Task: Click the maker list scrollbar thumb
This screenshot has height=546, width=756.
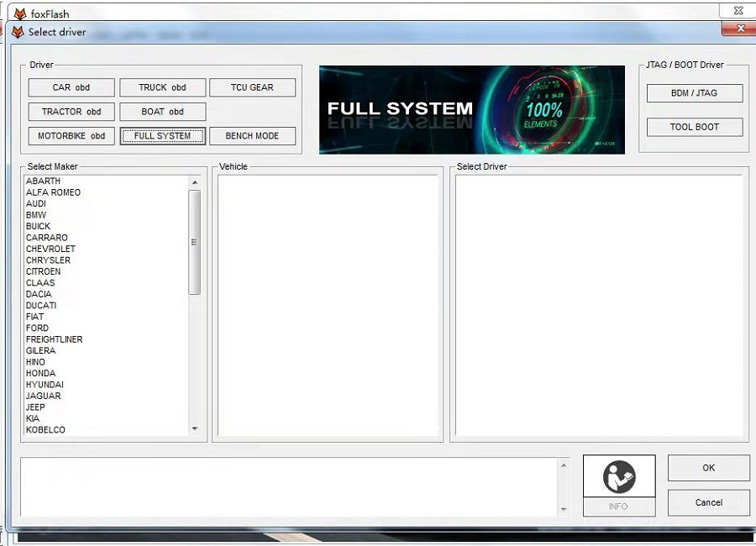Action: tap(194, 242)
